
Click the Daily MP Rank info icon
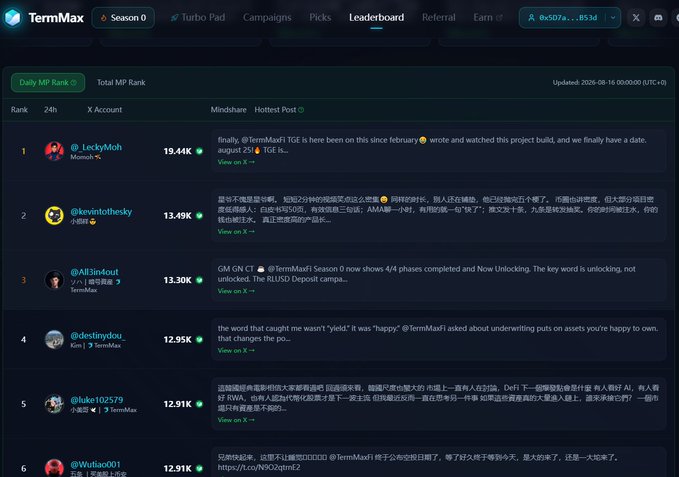point(74,83)
